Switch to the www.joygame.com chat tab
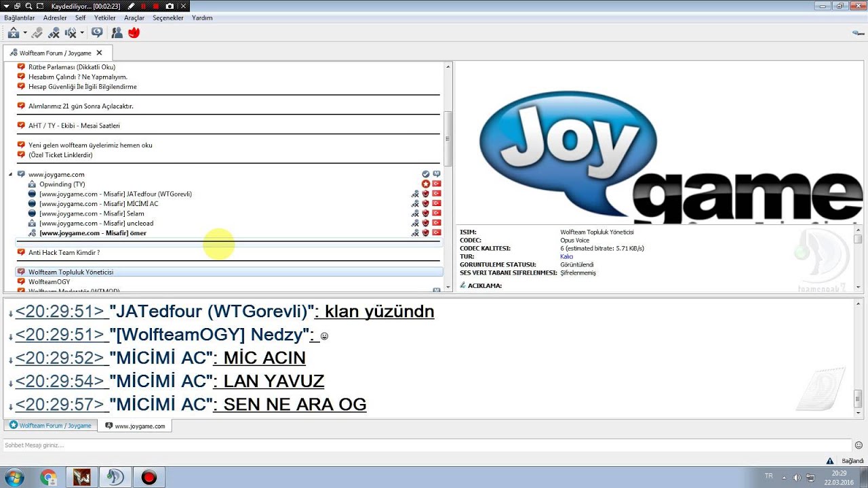868x488 pixels. pyautogui.click(x=135, y=426)
